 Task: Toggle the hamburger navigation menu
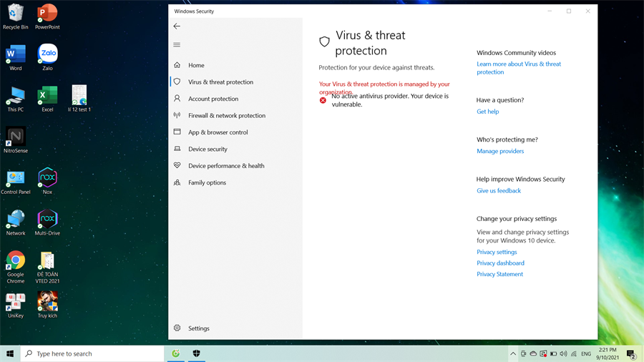177,45
